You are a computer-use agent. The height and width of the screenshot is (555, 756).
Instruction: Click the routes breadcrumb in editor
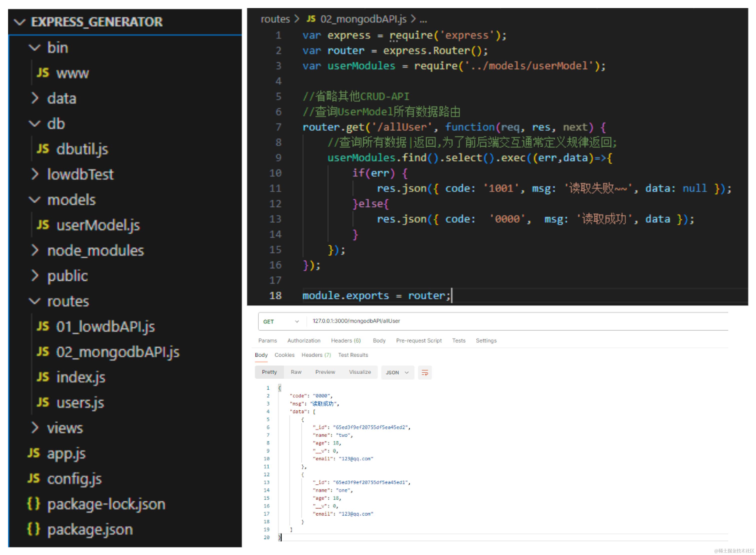pos(275,19)
